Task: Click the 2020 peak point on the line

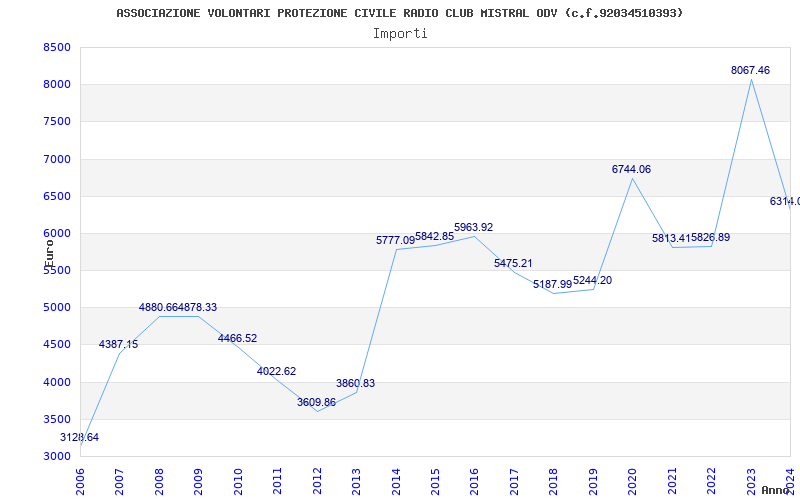Action: [x=633, y=178]
